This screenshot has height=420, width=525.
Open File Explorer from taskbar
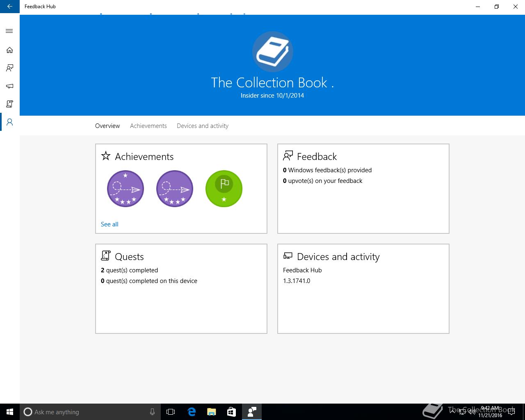pyautogui.click(x=211, y=412)
